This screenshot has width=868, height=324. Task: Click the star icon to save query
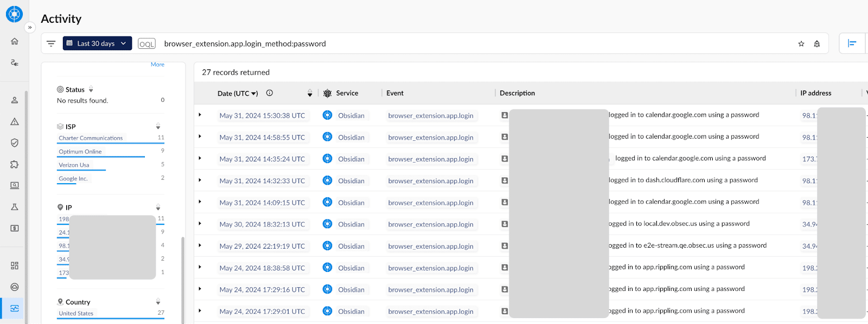(x=801, y=44)
